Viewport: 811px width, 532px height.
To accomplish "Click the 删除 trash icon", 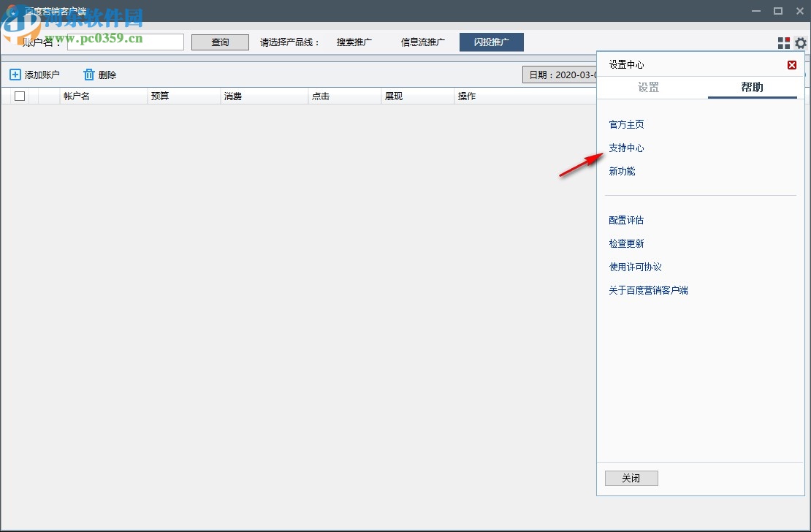I will (89, 75).
